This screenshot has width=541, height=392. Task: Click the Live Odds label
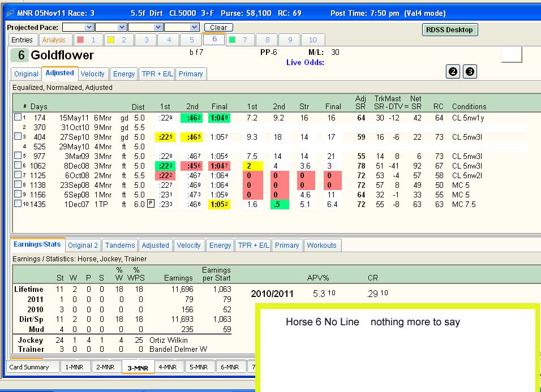tap(305, 62)
